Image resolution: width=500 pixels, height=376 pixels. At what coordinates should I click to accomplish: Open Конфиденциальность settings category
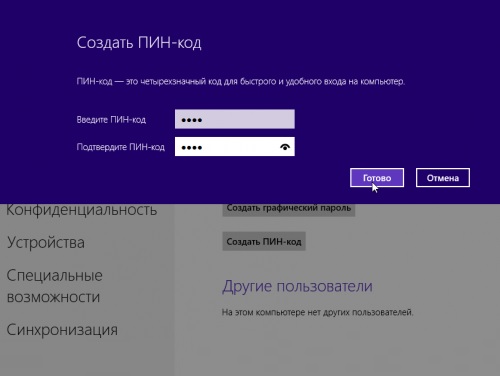82,210
